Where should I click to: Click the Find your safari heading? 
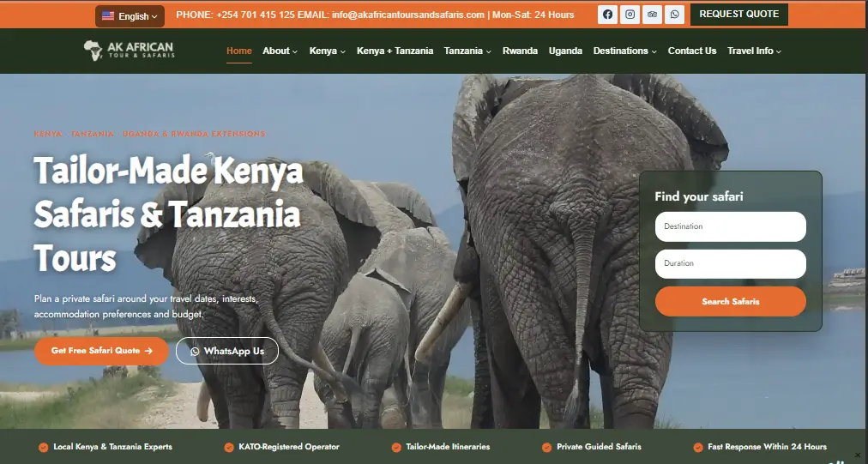(x=699, y=196)
